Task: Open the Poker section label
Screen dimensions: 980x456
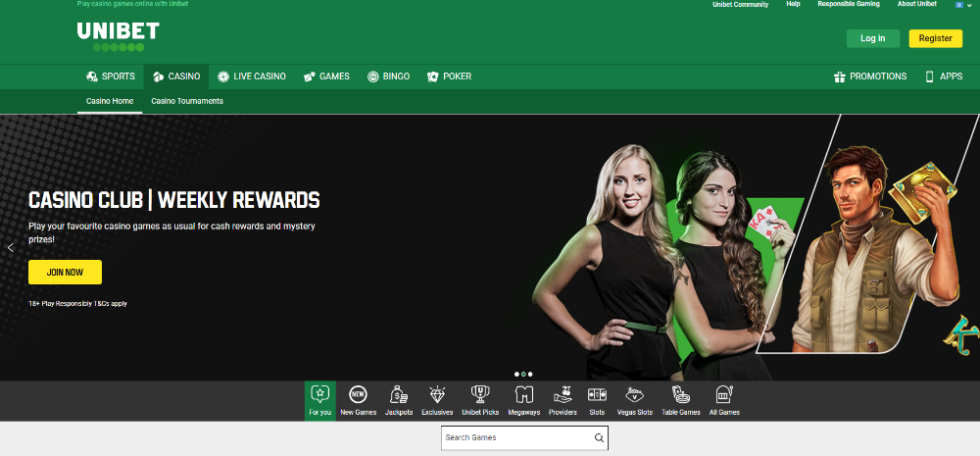Action: point(457,76)
